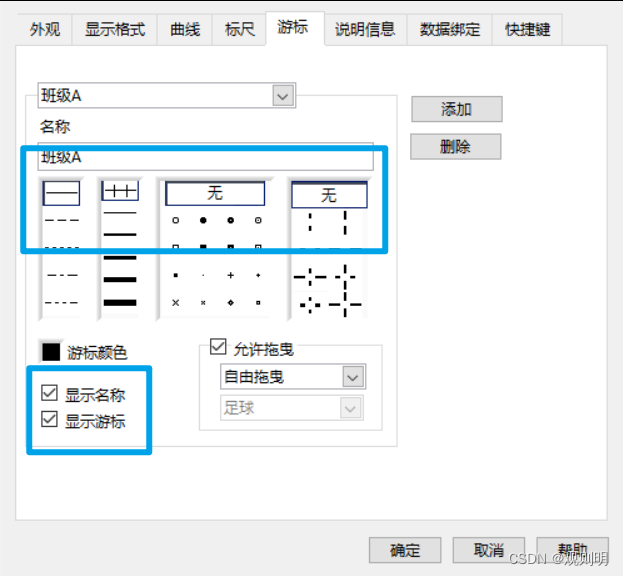Choose the circle-with-center-dot marker
The width and height of the screenshot is (623, 576).
click(258, 220)
